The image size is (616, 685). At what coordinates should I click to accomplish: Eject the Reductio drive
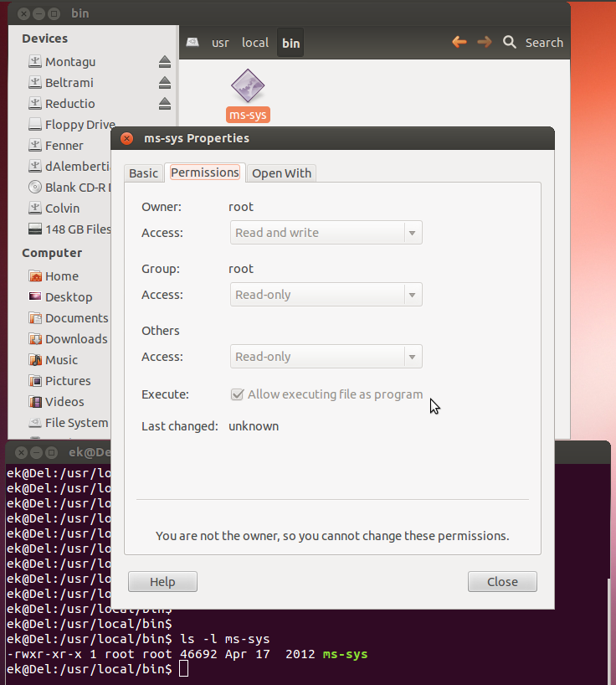(x=165, y=104)
